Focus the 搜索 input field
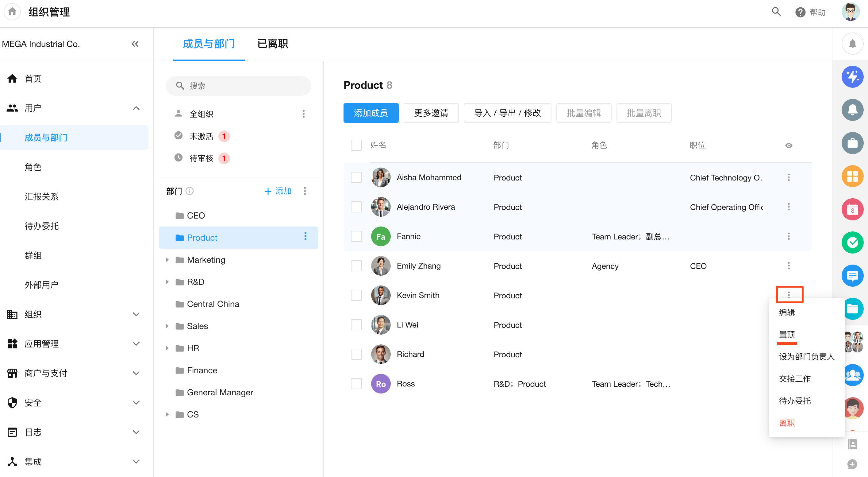Image resolution: width=868 pixels, height=477 pixels. click(x=238, y=86)
